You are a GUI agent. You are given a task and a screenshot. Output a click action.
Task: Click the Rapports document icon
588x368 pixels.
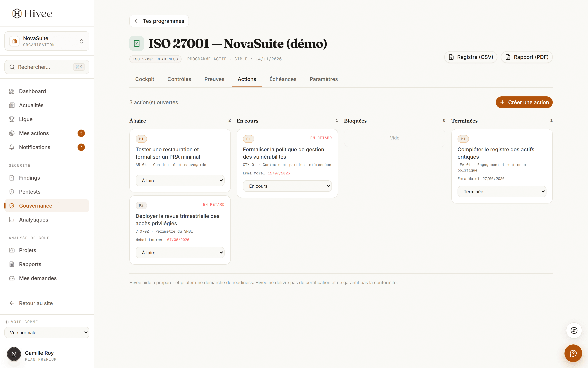pos(12,264)
